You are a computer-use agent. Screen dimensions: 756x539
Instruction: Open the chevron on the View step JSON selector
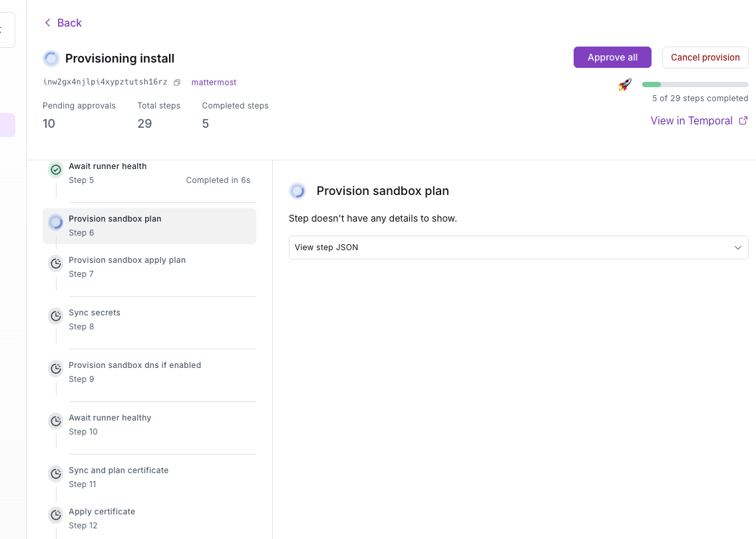pos(737,247)
